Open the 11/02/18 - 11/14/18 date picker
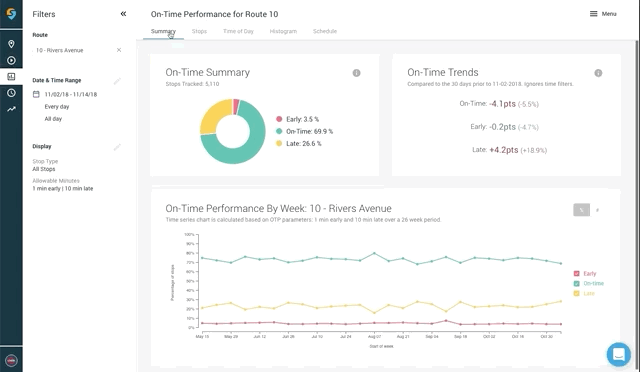Image resolution: width=640 pixels, height=372 pixels. [71, 94]
